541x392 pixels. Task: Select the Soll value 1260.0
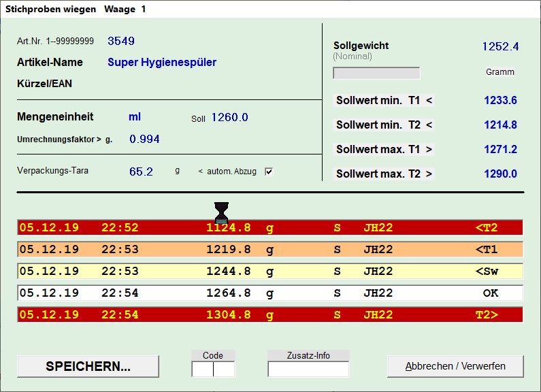coord(229,118)
